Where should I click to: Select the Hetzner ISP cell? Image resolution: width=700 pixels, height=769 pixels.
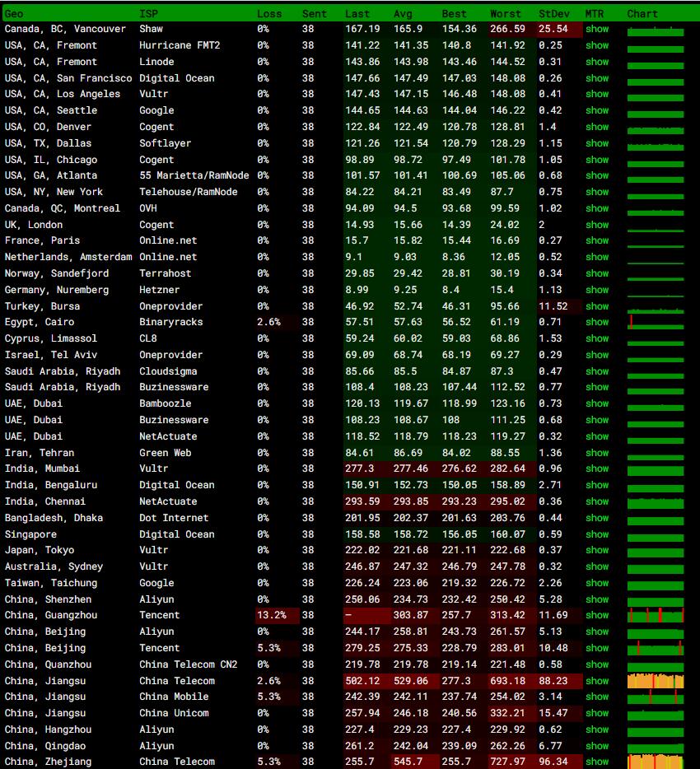pos(160,290)
